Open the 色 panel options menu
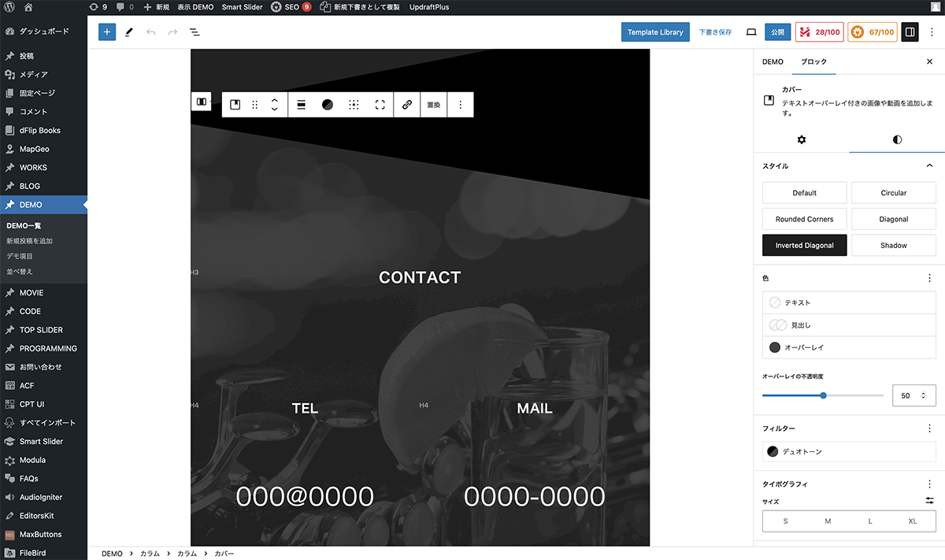The height and width of the screenshot is (560, 945). point(929,278)
